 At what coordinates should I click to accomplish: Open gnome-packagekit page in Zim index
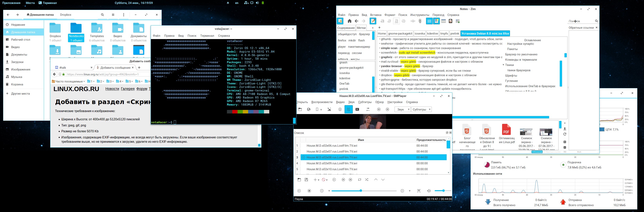(351, 68)
